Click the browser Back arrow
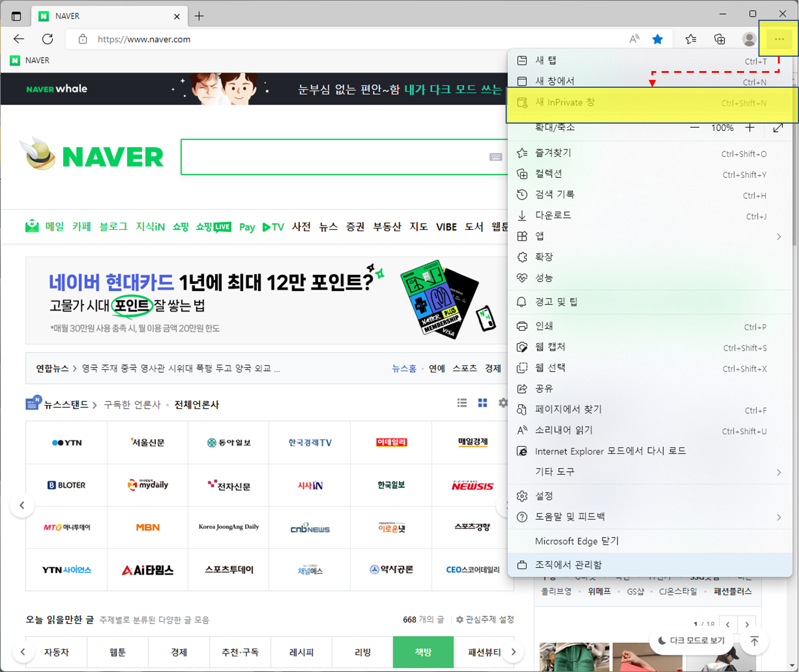This screenshot has height=672, width=799. (x=19, y=39)
